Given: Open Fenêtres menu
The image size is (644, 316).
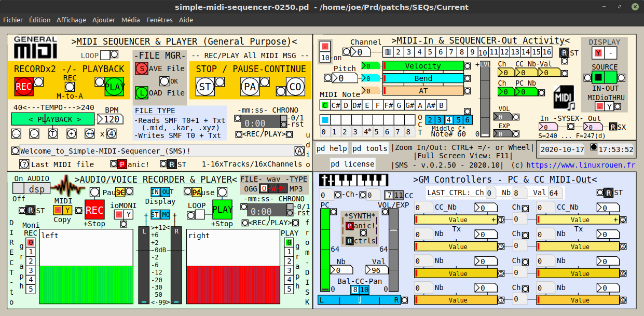Looking at the screenshot, I should (x=159, y=20).
